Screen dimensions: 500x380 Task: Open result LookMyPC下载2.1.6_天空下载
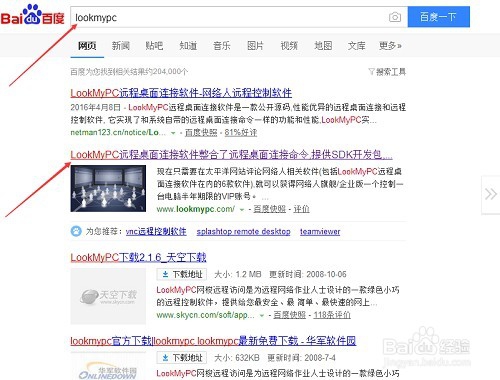138,257
